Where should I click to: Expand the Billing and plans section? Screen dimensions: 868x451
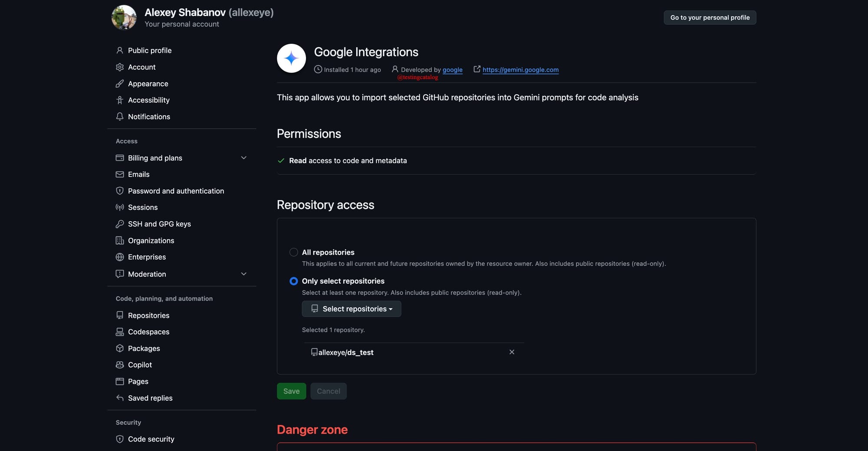(x=243, y=158)
